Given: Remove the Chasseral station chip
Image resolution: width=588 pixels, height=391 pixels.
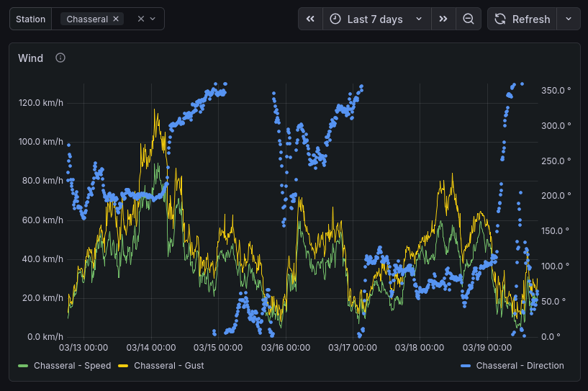Looking at the screenshot, I should (116, 19).
